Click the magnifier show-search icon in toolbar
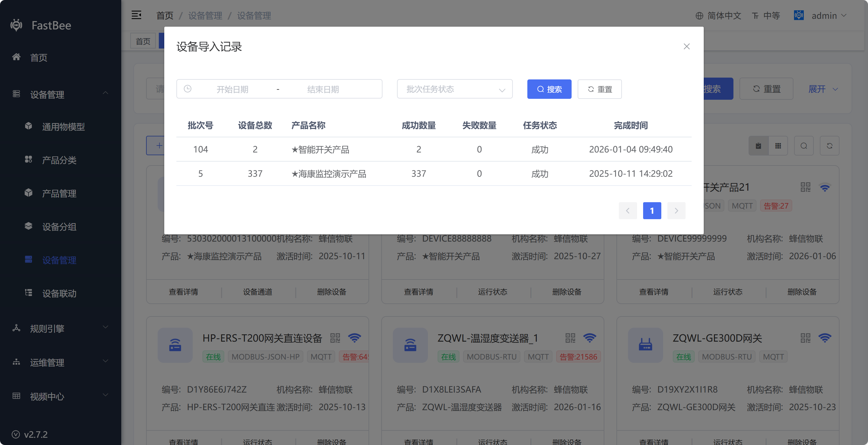Viewport: 868px width, 445px height. tap(804, 146)
